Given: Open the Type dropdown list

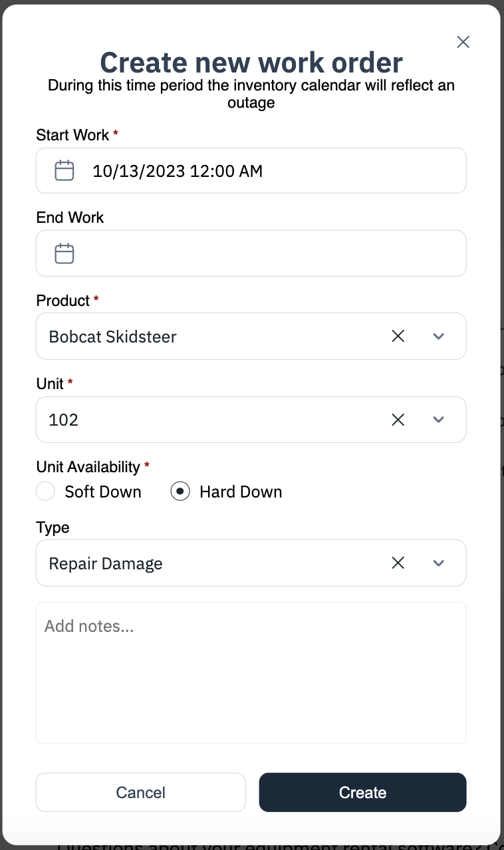Looking at the screenshot, I should point(439,563).
